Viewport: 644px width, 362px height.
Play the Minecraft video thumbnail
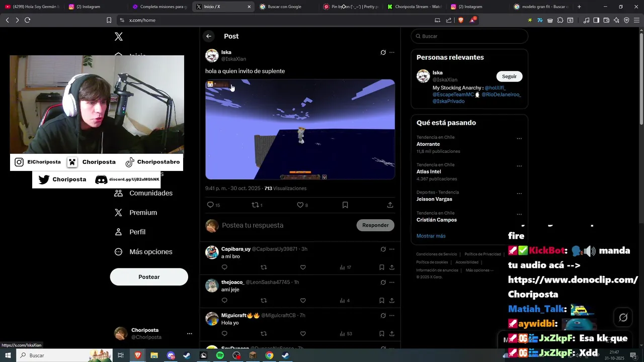point(300,129)
